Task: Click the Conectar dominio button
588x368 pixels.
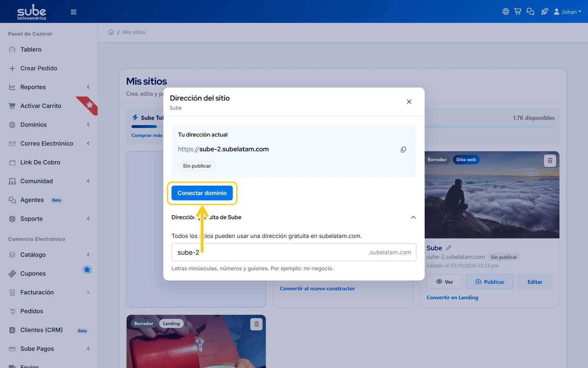Action: [202, 193]
